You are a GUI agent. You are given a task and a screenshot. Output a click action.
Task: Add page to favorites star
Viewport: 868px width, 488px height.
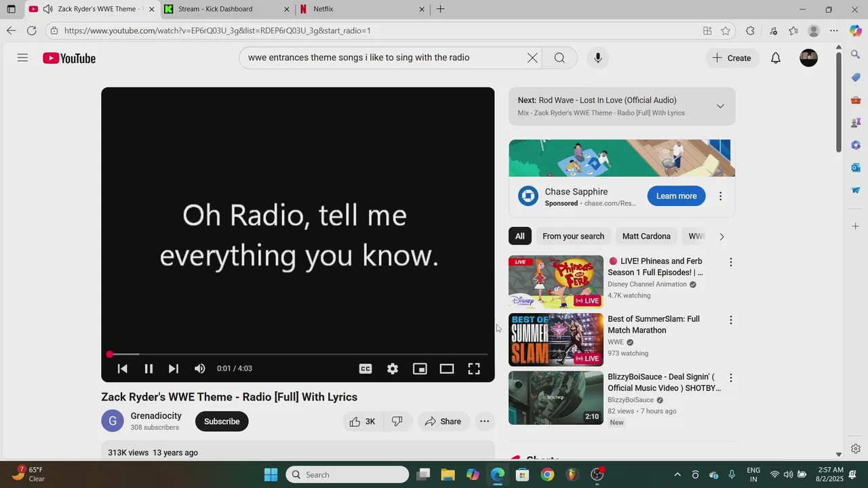point(726,30)
